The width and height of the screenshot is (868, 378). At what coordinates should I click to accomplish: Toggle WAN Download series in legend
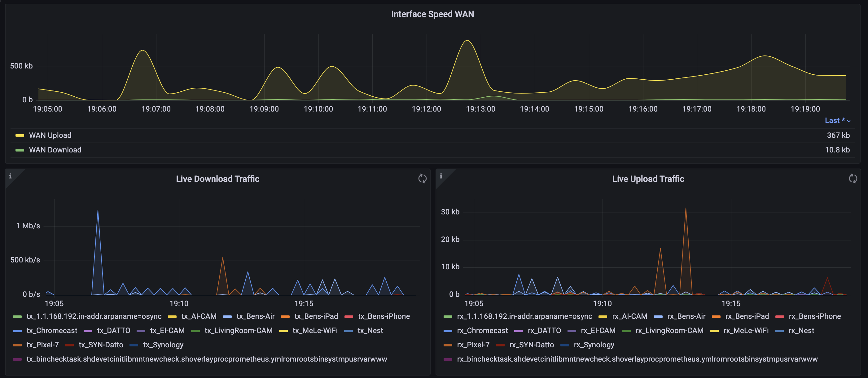pyautogui.click(x=55, y=150)
